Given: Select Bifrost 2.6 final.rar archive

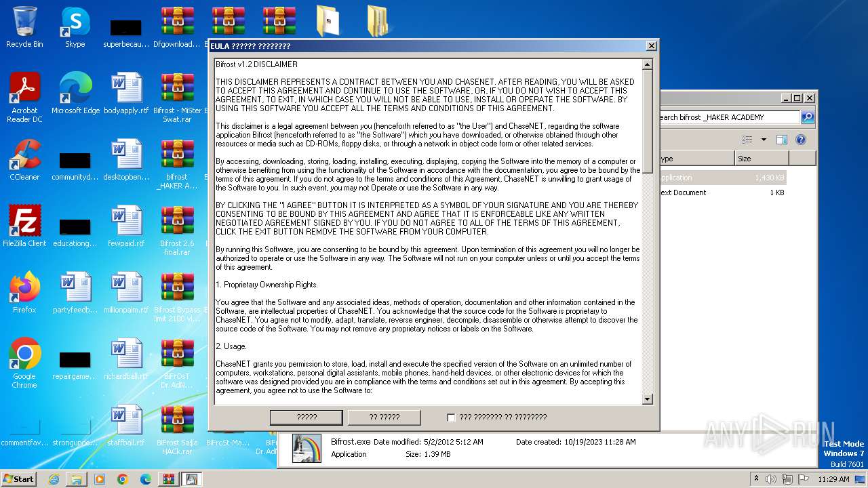Looking at the screenshot, I should point(177,230).
